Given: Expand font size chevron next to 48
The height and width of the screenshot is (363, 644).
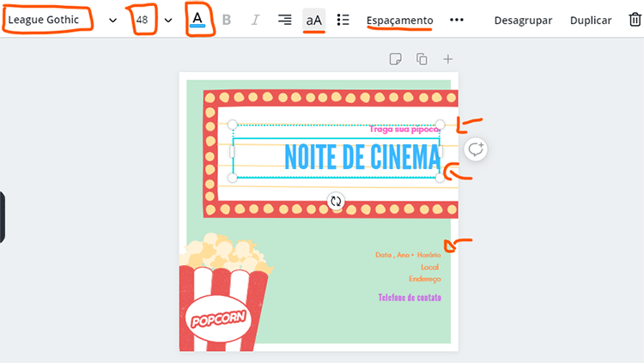Looking at the screenshot, I should coord(168,20).
